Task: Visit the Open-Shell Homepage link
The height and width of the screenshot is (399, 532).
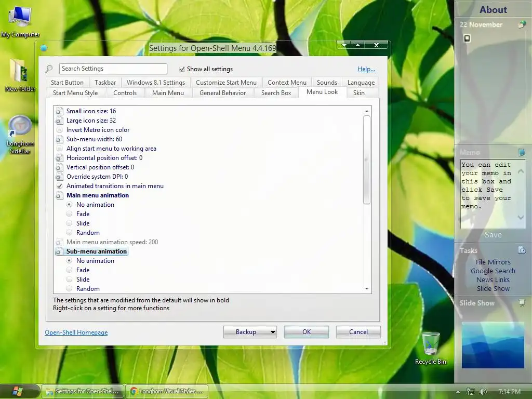Action: 76,332
